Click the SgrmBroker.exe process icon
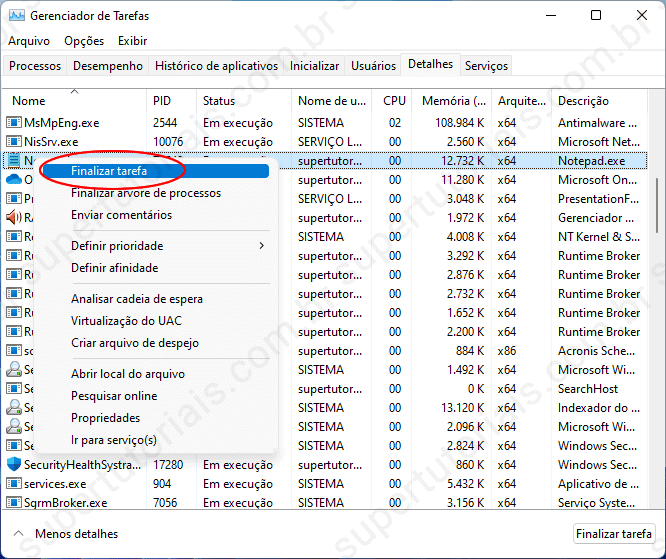 coord(14,503)
